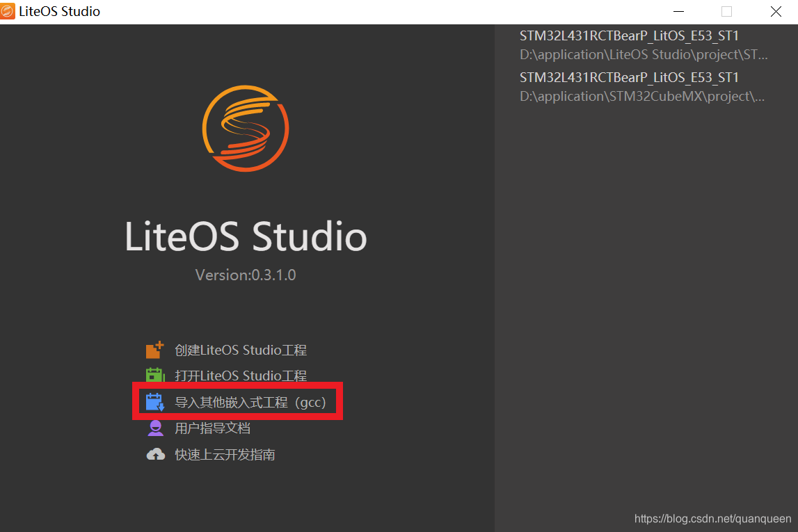The height and width of the screenshot is (532, 798).
Task: Click the purple user guide icon
Action: pos(156,428)
